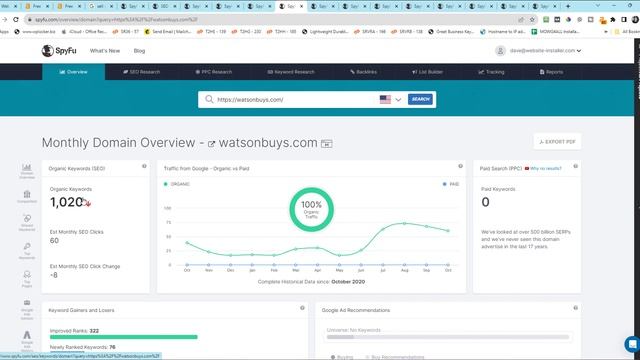
Task: Open Tracking tab
Action: click(491, 72)
